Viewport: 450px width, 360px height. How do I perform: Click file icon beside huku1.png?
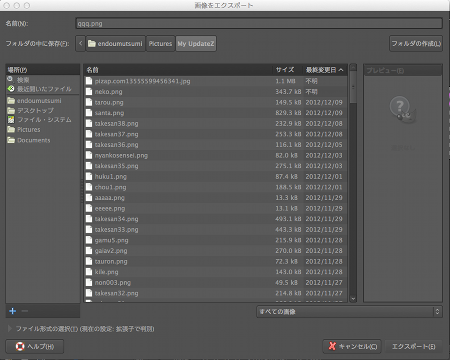point(89,176)
